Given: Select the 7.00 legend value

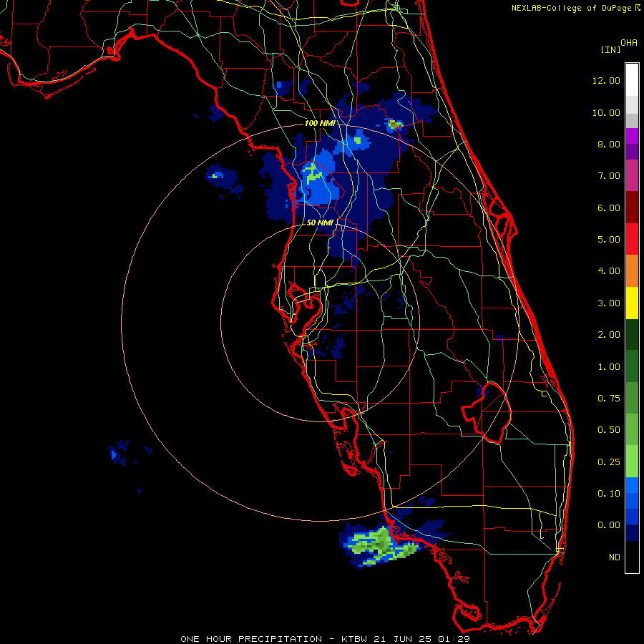Looking at the screenshot, I should [609, 176].
